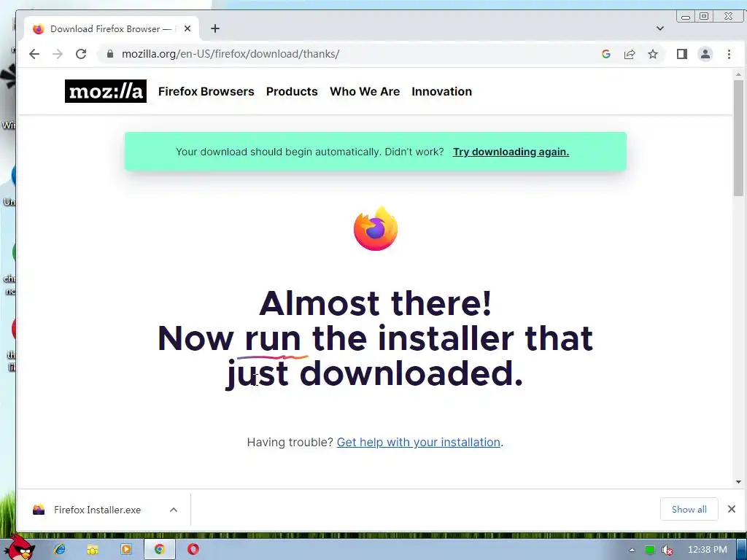Close the downloads bar
This screenshot has height=560, width=747.
(x=732, y=510)
